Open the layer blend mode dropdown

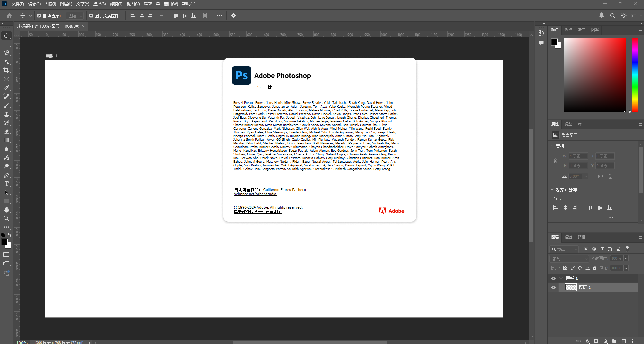point(569,258)
